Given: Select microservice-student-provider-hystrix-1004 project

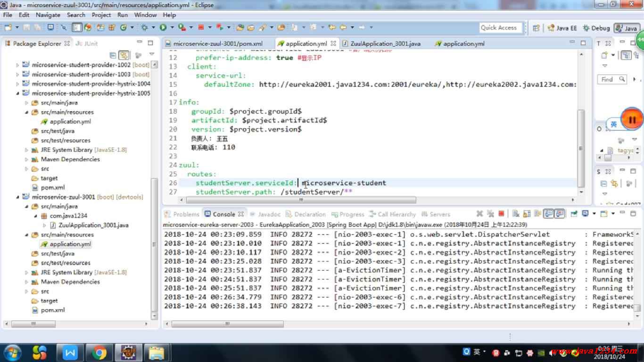Looking at the screenshot, I should [86, 84].
